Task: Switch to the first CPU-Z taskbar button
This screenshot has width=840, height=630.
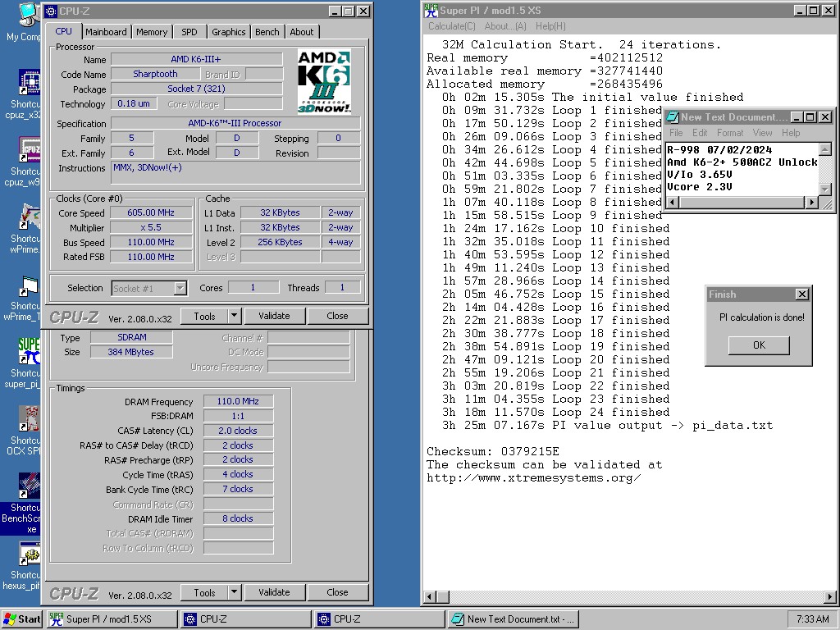Action: [x=245, y=619]
